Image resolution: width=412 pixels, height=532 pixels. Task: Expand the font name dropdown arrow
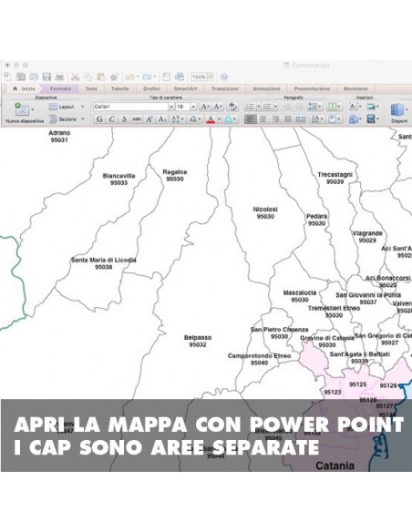tap(171, 107)
